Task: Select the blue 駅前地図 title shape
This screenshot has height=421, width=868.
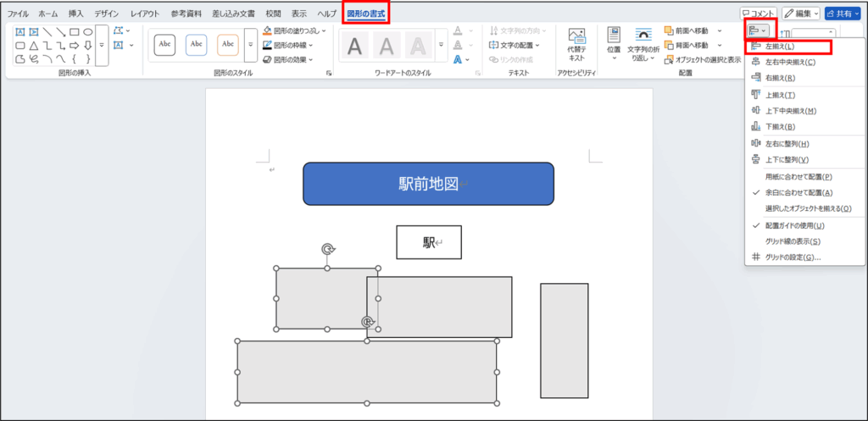Action: click(428, 184)
